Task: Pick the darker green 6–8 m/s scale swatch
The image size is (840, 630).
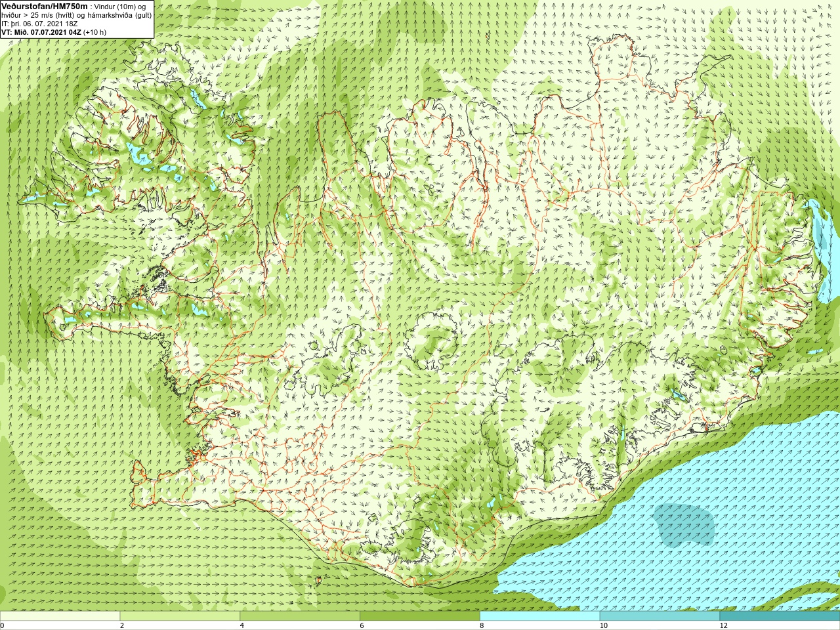Action: (x=420, y=616)
